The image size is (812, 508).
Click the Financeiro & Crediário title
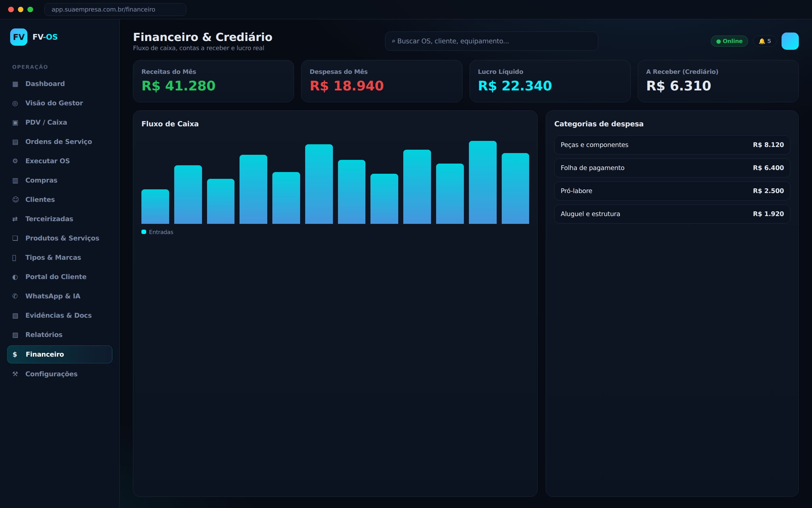coord(203,37)
